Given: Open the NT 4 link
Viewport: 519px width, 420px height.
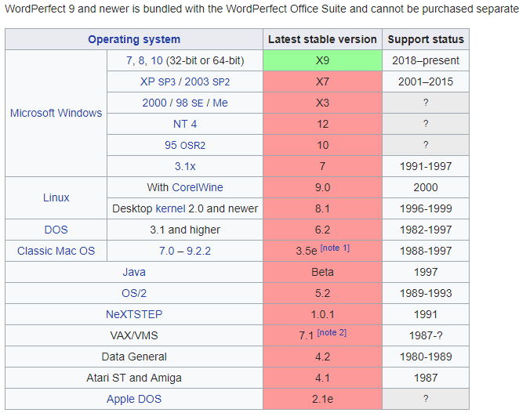Looking at the screenshot, I should pos(185,124).
